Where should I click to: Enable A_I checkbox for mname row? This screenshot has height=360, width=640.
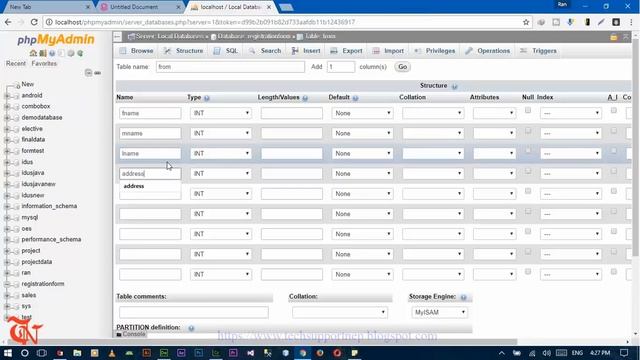tap(613, 131)
